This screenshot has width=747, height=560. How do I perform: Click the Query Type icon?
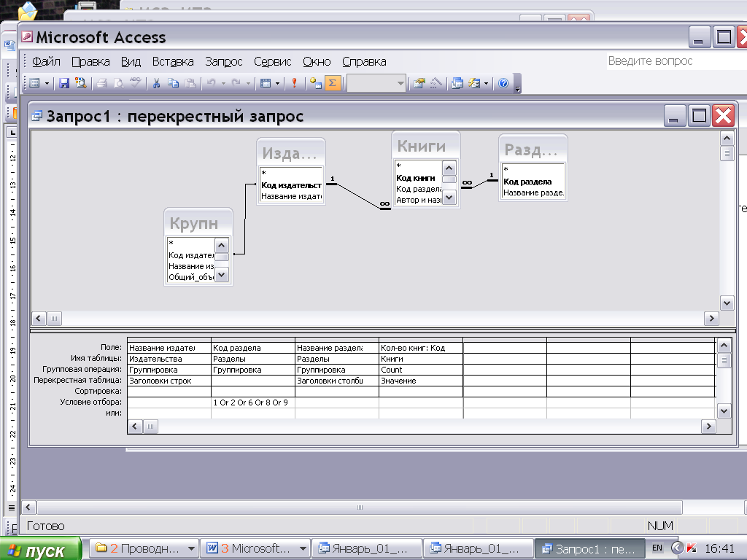(x=266, y=83)
